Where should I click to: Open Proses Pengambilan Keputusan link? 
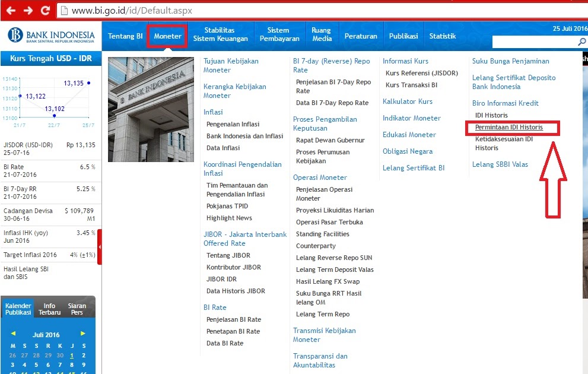click(325, 123)
